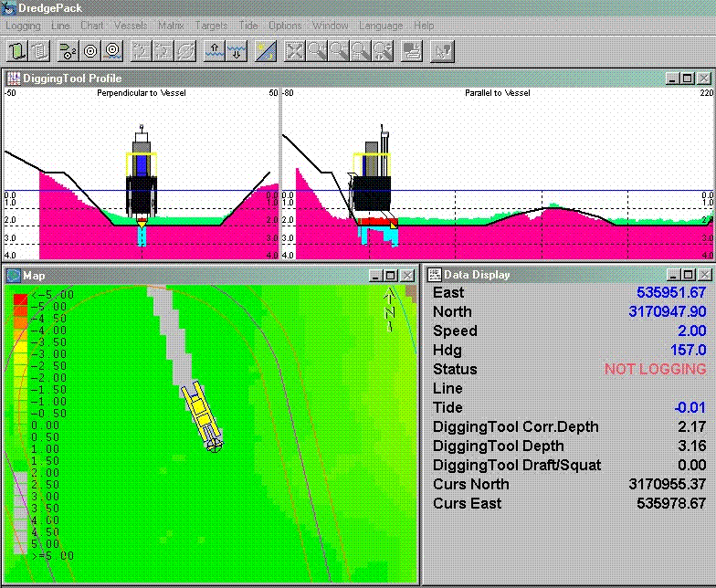Screen dimensions: 716x588
Task: Click the Curs North value 3170955.37
Action: tap(668, 484)
